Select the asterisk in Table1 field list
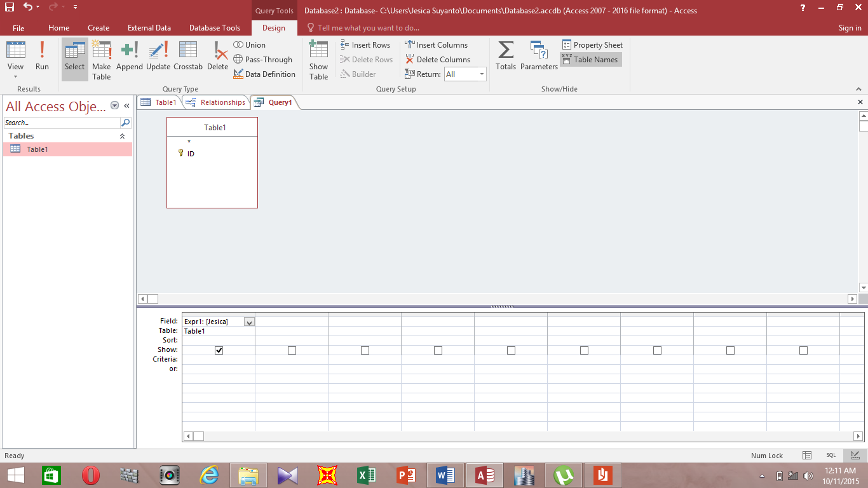Image resolution: width=868 pixels, height=488 pixels. [189, 142]
